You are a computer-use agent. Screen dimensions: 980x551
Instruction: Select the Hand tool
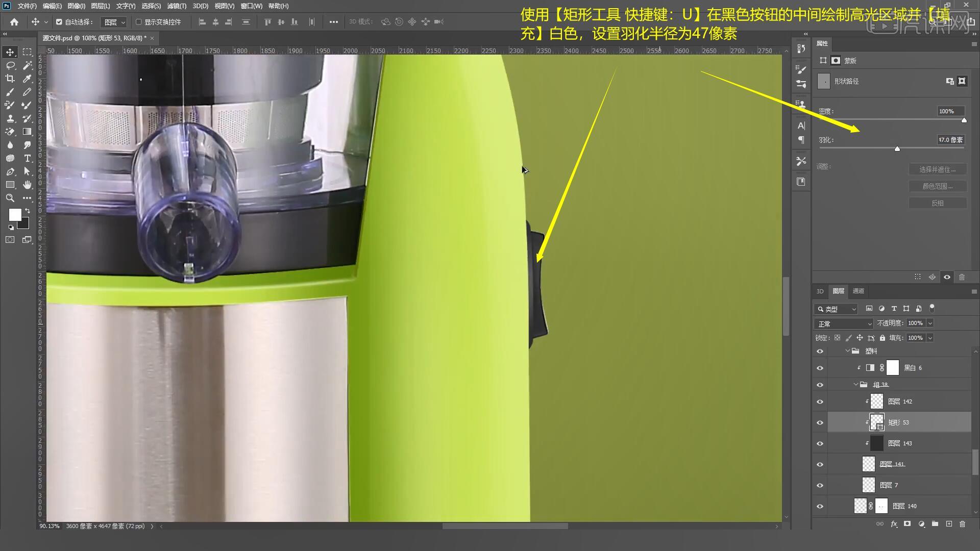(27, 185)
